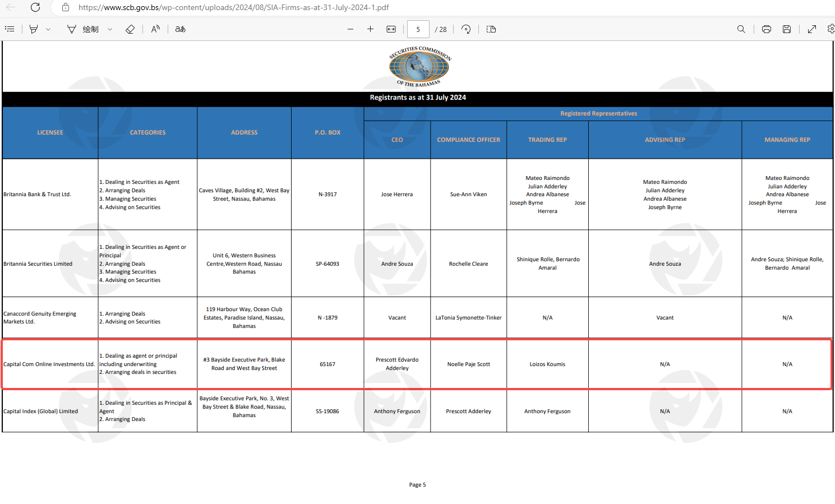Open the table of contents sidebar
The height and width of the screenshot is (504, 835).
point(10,29)
